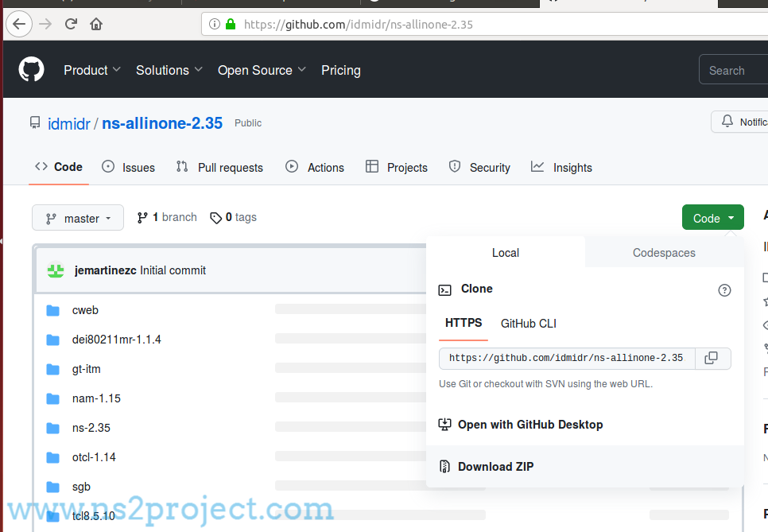The image size is (768, 532).
Task: Open the Pricing link
Action: coord(341,70)
